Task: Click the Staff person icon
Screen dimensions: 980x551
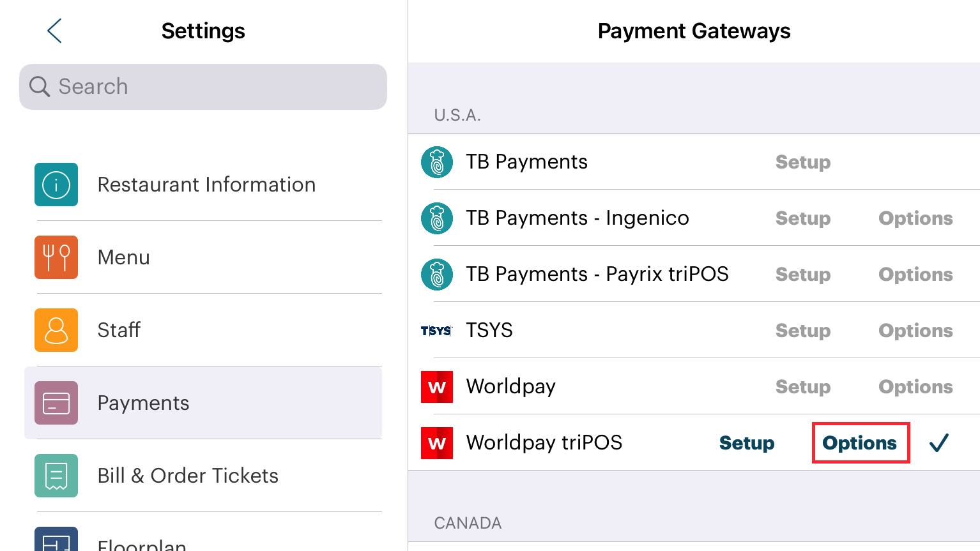Action: (56, 330)
